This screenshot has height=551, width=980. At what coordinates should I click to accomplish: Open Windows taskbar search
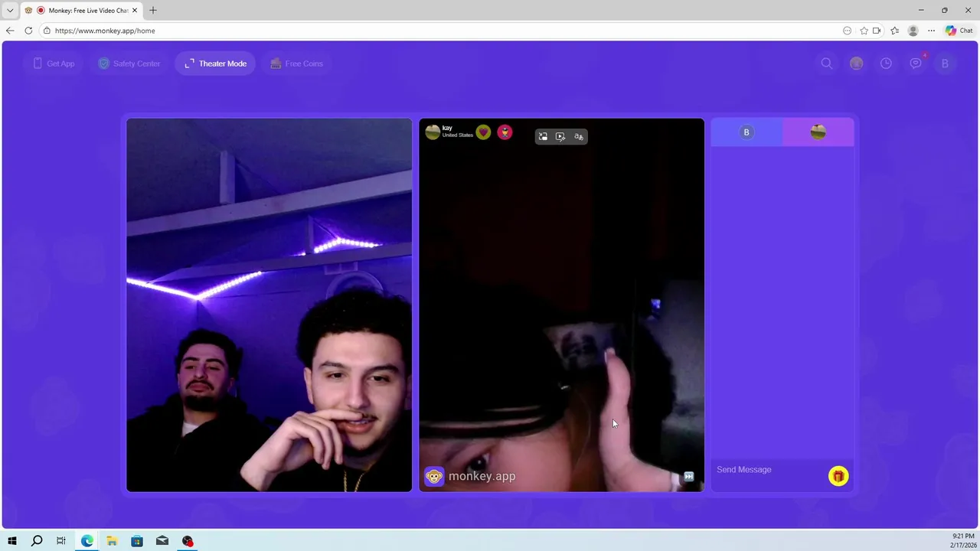[37, 541]
